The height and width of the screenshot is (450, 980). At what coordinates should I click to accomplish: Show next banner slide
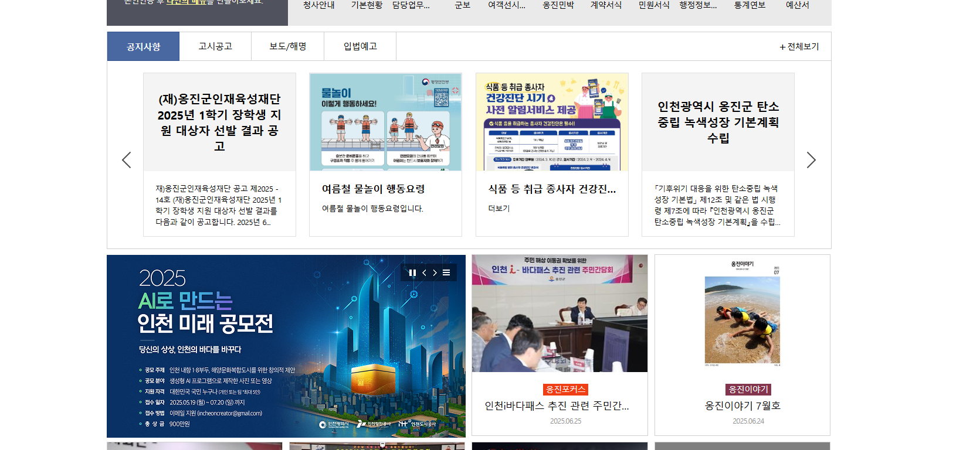point(435,272)
